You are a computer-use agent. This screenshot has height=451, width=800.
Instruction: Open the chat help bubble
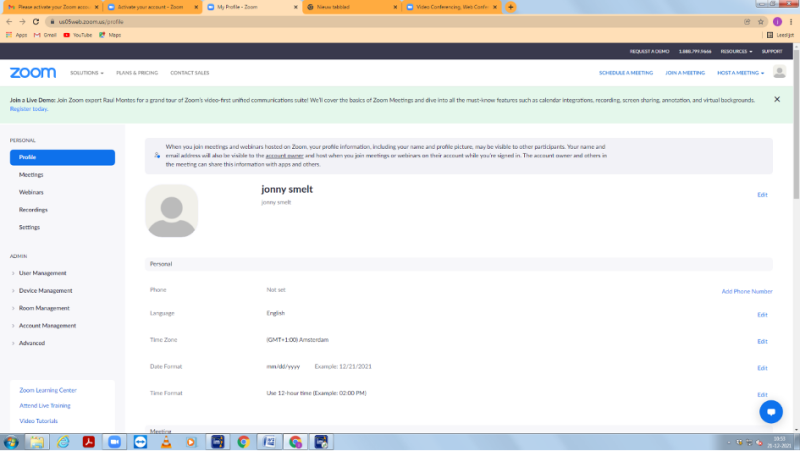(770, 412)
